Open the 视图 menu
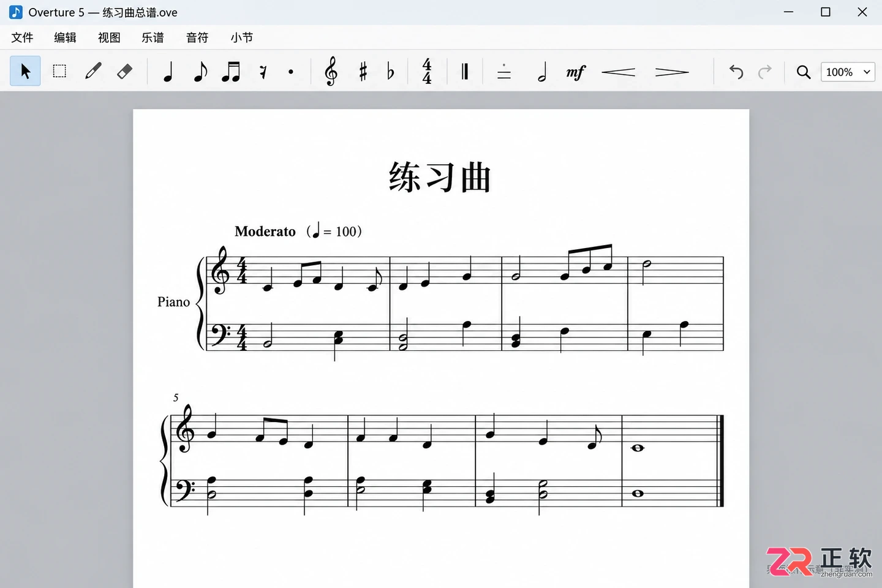This screenshot has width=882, height=588. point(109,37)
